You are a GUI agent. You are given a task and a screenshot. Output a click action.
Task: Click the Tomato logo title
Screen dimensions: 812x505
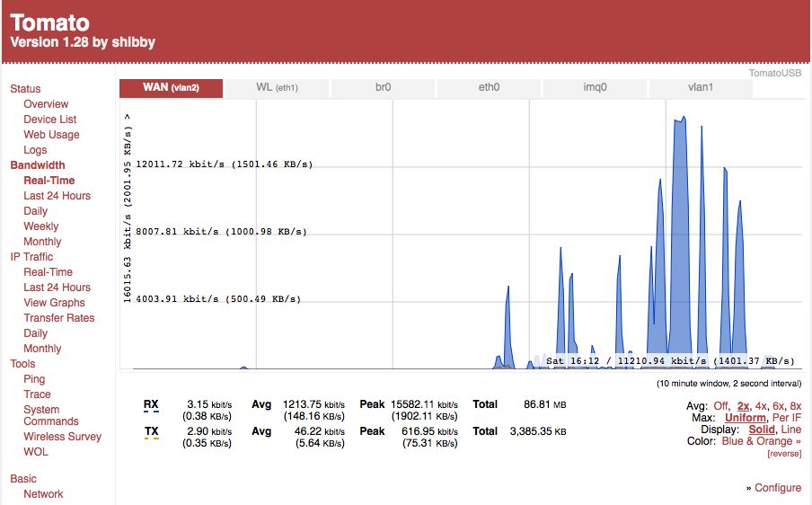(49, 22)
